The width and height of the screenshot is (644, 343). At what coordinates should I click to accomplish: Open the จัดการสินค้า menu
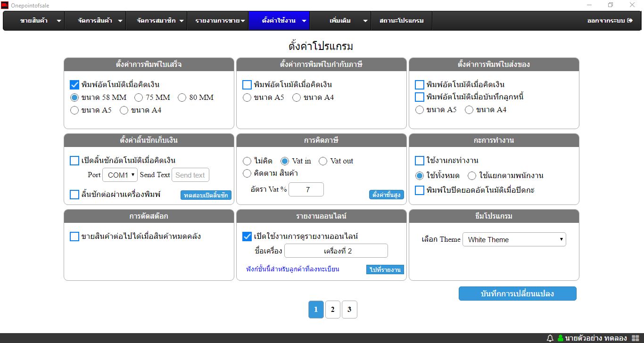click(95, 21)
